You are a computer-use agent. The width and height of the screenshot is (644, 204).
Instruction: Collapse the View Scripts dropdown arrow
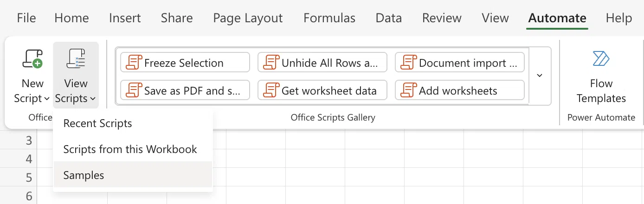93,99
